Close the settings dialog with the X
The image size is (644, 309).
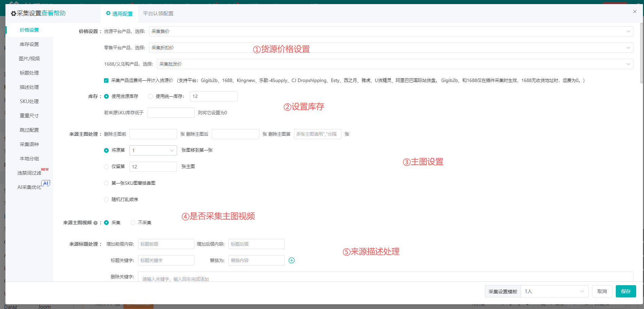634,12
